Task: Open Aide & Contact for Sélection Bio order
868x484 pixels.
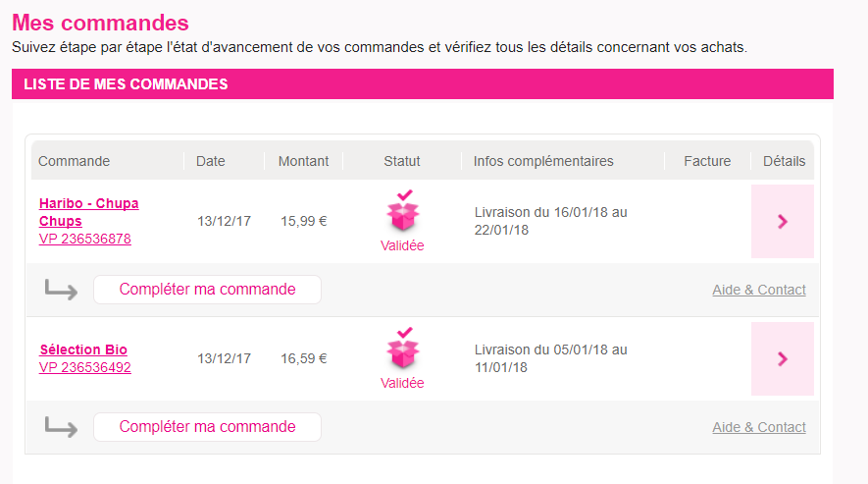Action: (758, 427)
